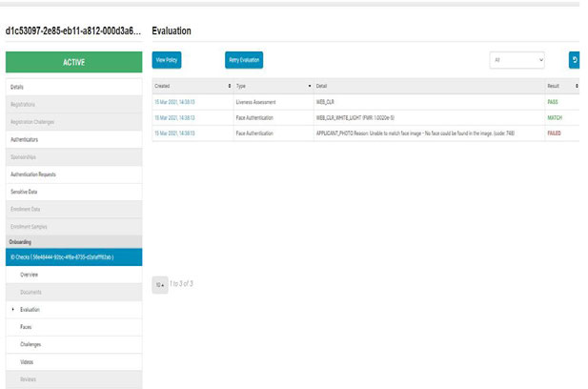Image resolution: width=588 pixels, height=389 pixels.
Task: Open the Liveness Assessment row date link
Action: pos(173,100)
